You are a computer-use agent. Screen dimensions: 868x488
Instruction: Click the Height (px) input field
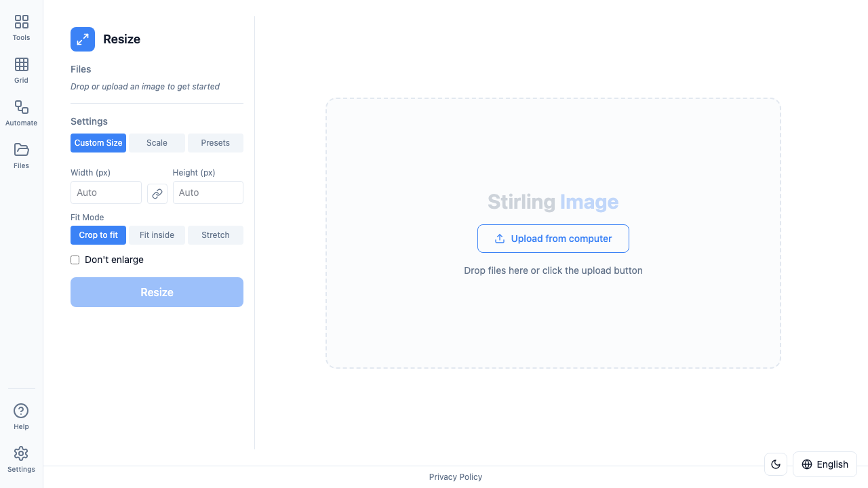[208, 192]
